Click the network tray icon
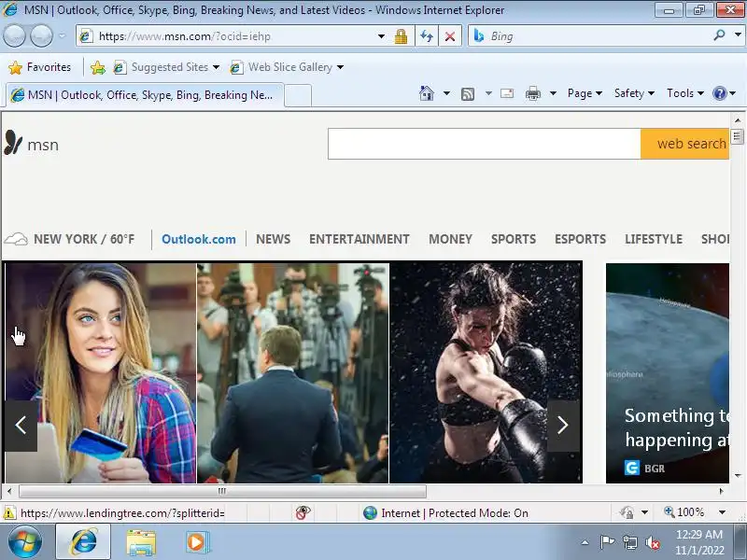The image size is (747, 560). [x=630, y=542]
